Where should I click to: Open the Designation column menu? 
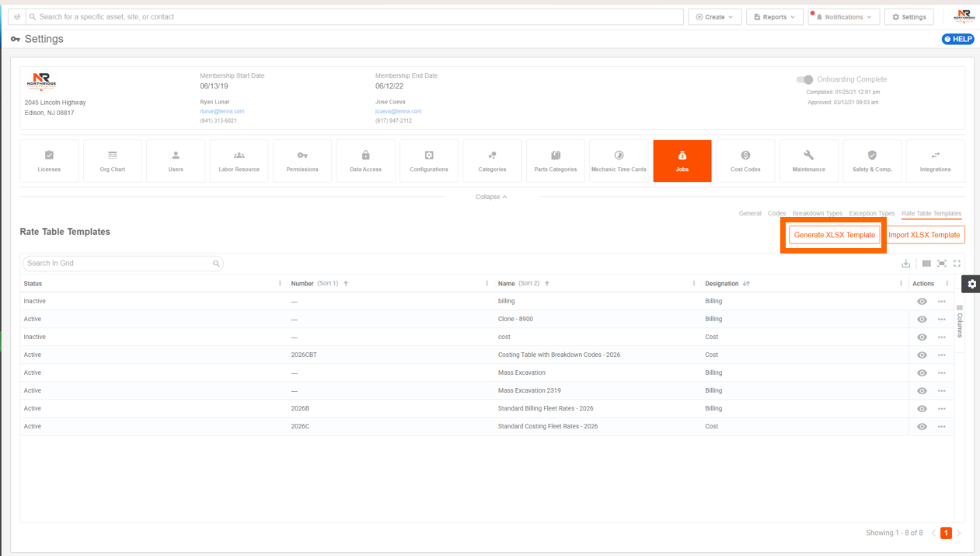pos(901,284)
